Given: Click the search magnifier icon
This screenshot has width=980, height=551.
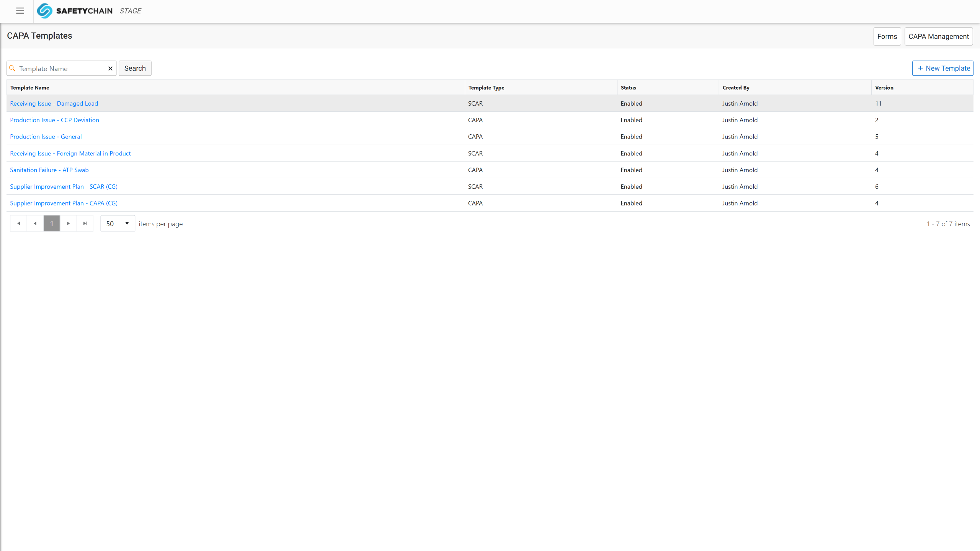Looking at the screenshot, I should (x=12, y=68).
